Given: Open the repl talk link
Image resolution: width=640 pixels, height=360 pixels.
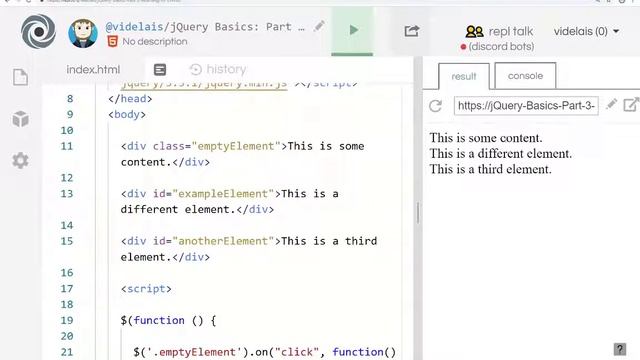Looking at the screenshot, I should [x=499, y=31].
